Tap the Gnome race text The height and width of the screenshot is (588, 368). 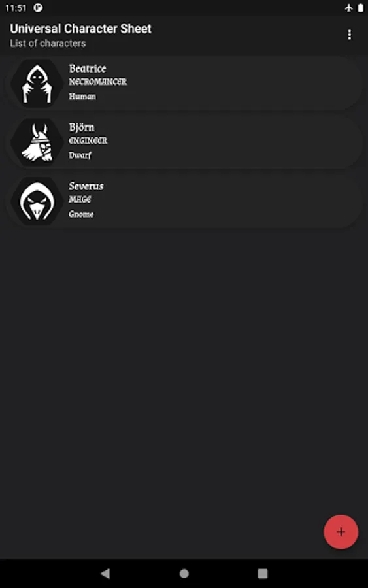[x=81, y=214]
